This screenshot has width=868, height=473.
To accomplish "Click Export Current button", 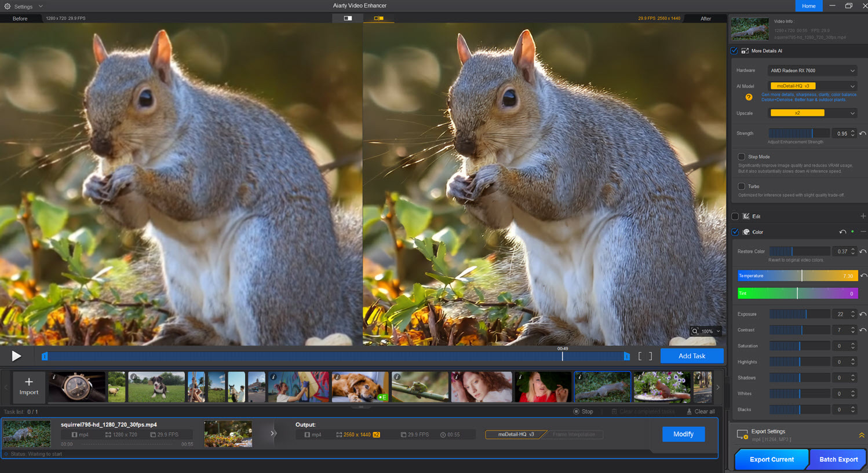I will [x=771, y=459].
